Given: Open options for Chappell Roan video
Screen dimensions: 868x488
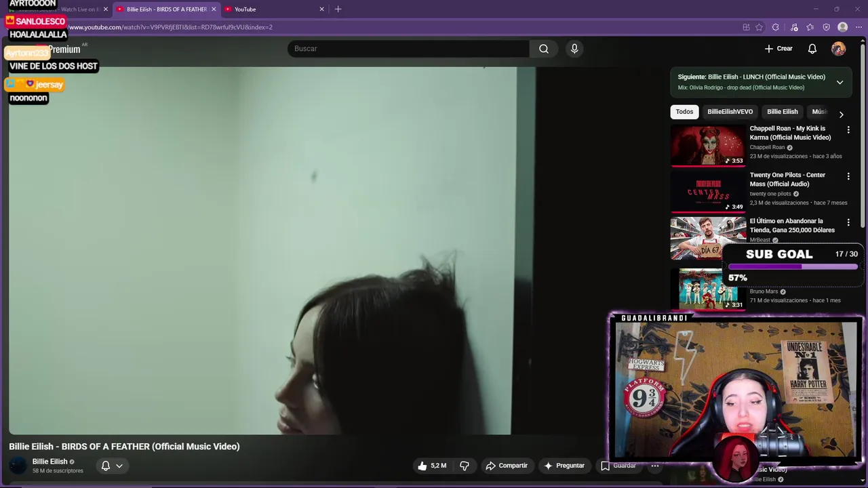Looking at the screenshot, I should (848, 129).
